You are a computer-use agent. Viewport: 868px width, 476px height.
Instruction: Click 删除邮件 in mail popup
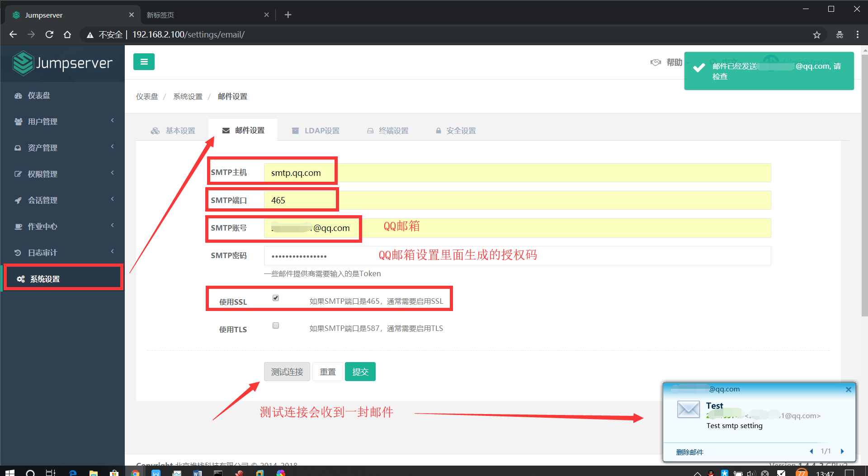689,452
